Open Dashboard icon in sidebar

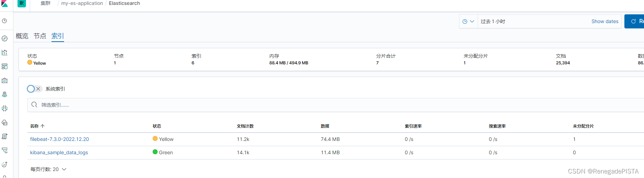5,66
